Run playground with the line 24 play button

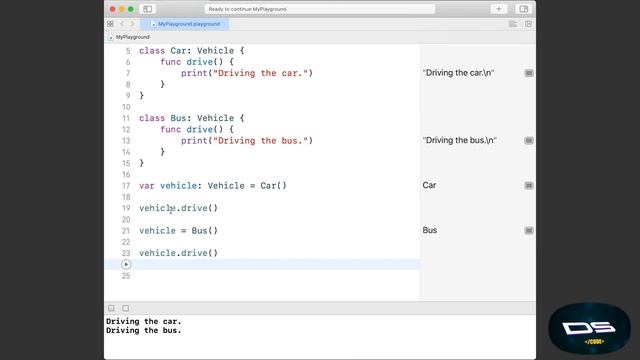(x=126, y=264)
